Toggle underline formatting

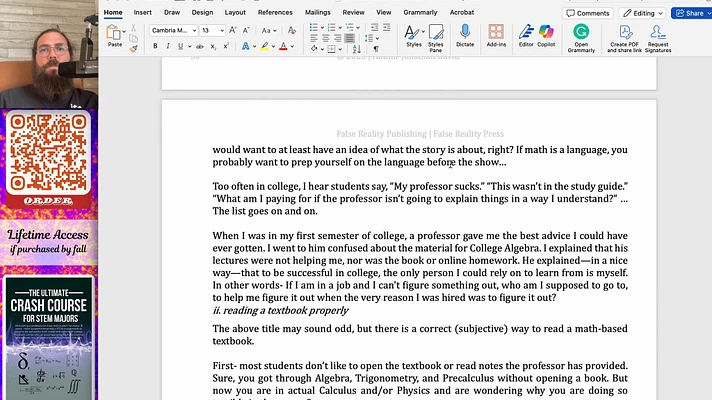[180, 46]
